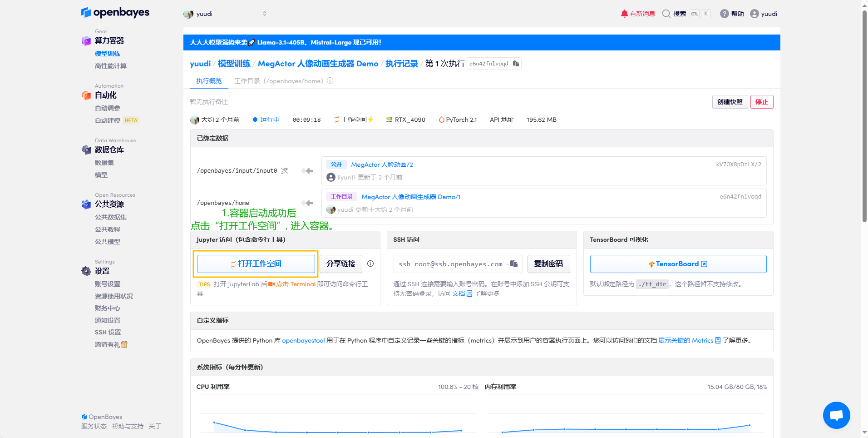
Task: Open the TensorBoard button
Action: pos(678,264)
